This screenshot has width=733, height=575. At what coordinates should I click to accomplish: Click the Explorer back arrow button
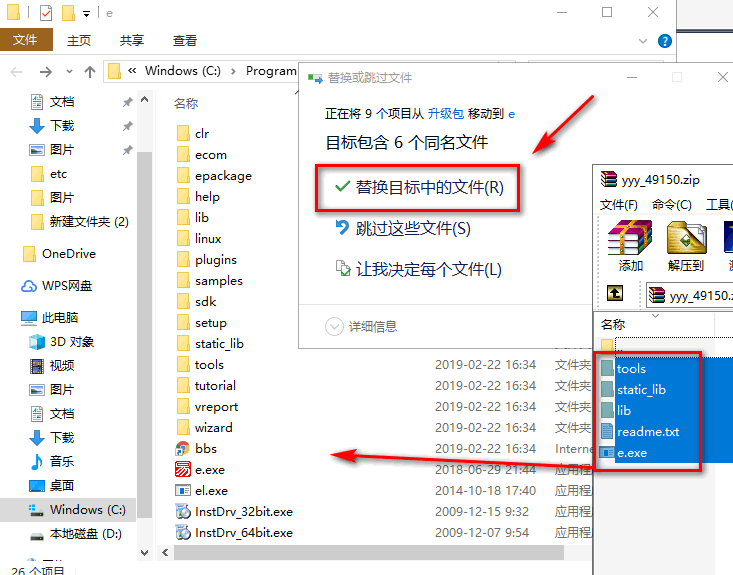18,71
